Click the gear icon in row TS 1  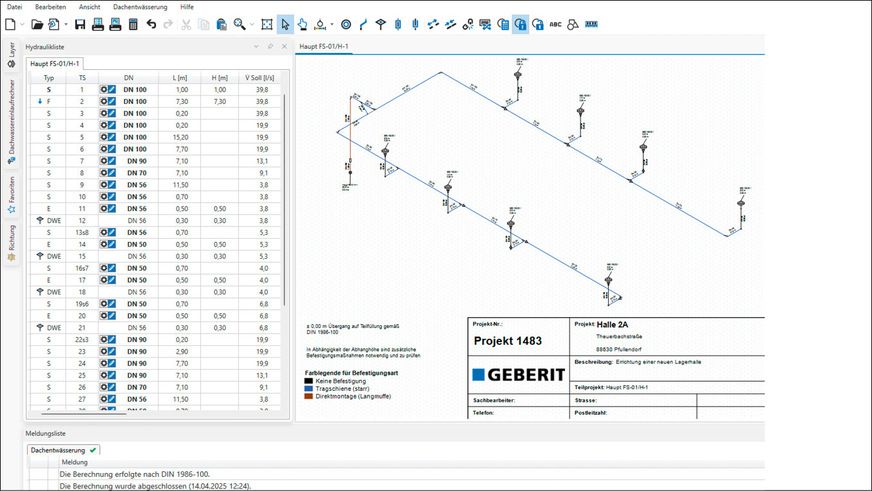pos(104,90)
